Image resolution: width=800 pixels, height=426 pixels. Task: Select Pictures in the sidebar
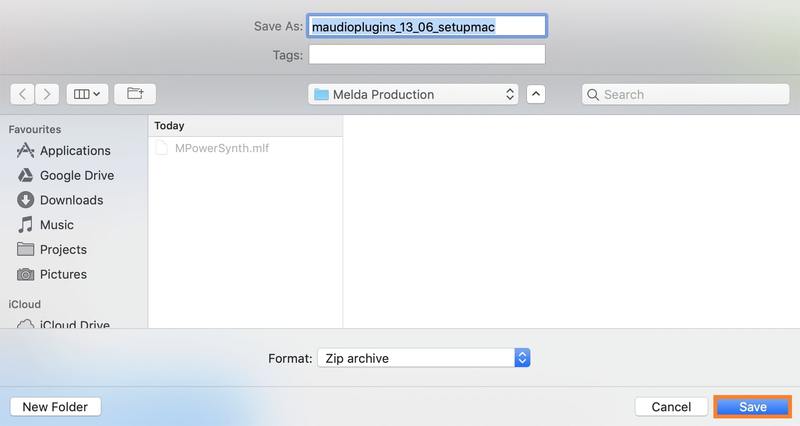[x=63, y=274]
